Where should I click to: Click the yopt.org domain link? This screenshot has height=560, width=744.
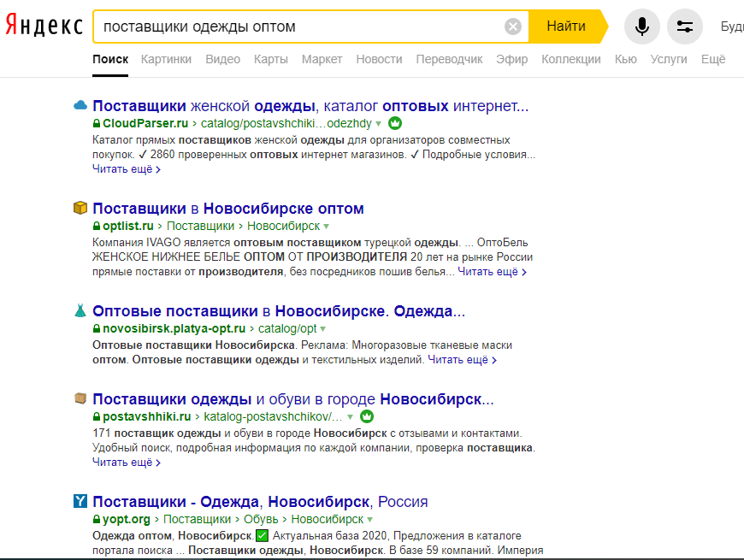(127, 519)
